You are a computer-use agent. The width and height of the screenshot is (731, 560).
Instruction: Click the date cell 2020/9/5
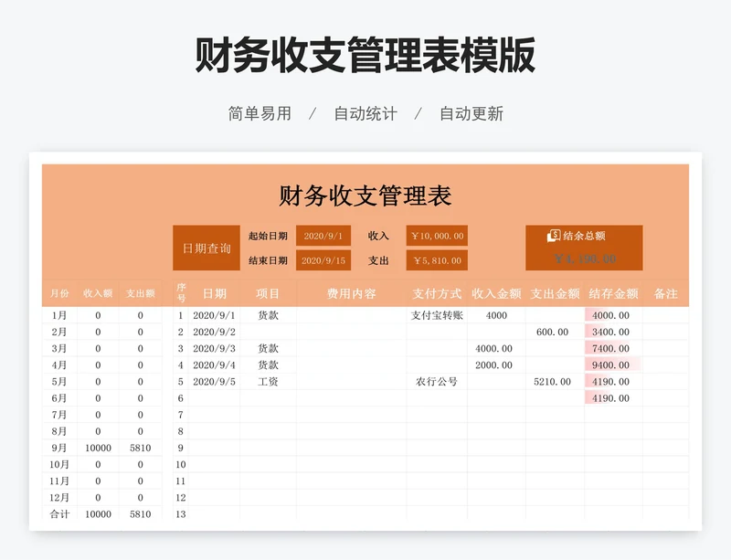point(214,382)
